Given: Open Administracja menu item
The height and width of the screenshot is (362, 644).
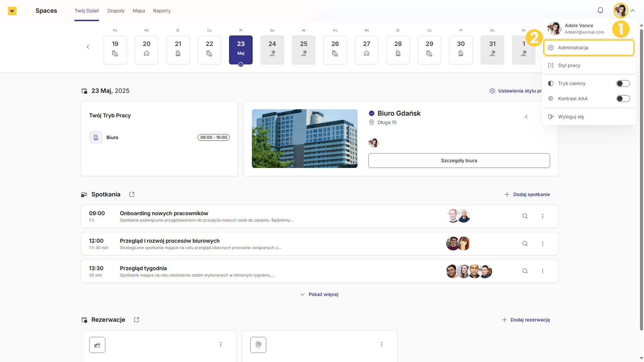Looking at the screenshot, I should tap(589, 48).
